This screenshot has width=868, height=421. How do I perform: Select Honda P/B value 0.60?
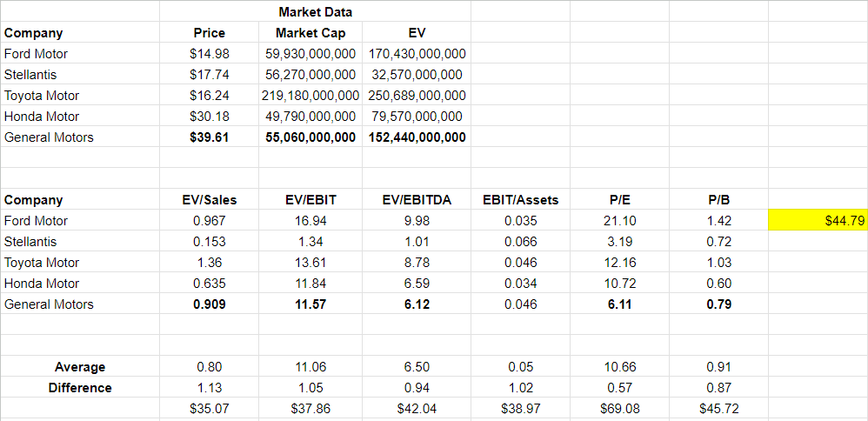pyautogui.click(x=718, y=284)
